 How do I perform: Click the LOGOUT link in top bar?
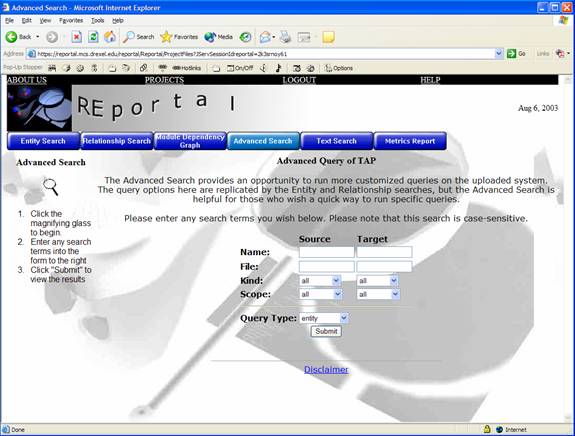click(299, 80)
